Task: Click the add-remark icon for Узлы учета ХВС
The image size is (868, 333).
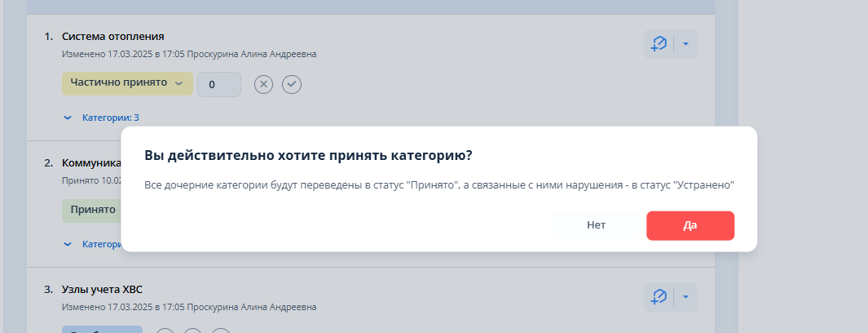Action: coord(659,297)
